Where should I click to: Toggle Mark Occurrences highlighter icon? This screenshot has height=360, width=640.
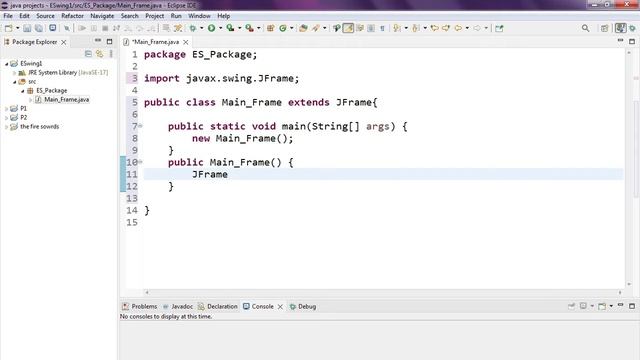coord(348,28)
